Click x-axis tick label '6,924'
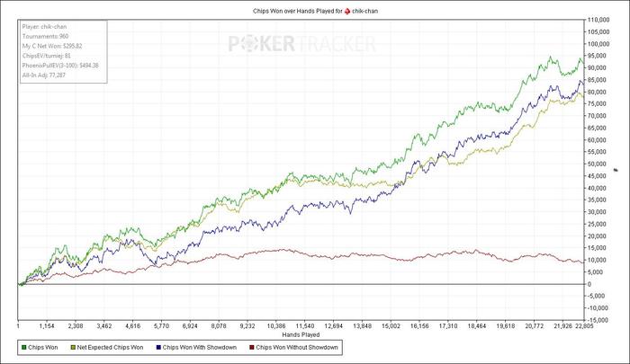This screenshot has height=364, width=630. [190, 326]
